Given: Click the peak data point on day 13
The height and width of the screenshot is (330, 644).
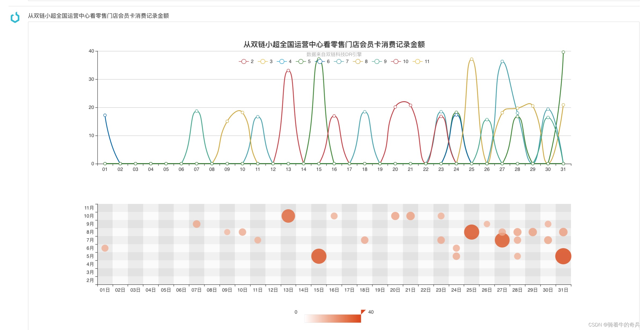Looking at the screenshot, I should pyautogui.click(x=288, y=71).
